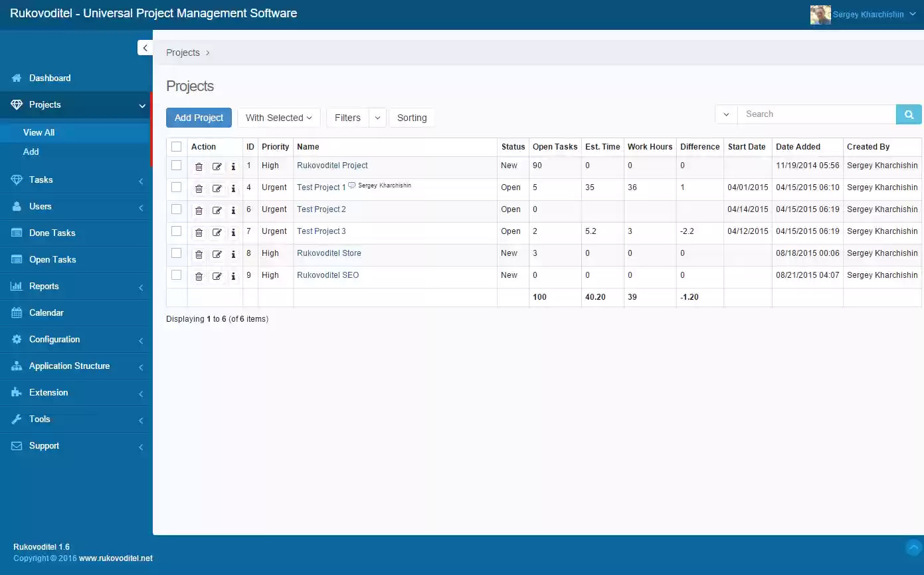The height and width of the screenshot is (575, 924).
Task: Expand the Filters dropdown arrow
Action: 377,117
